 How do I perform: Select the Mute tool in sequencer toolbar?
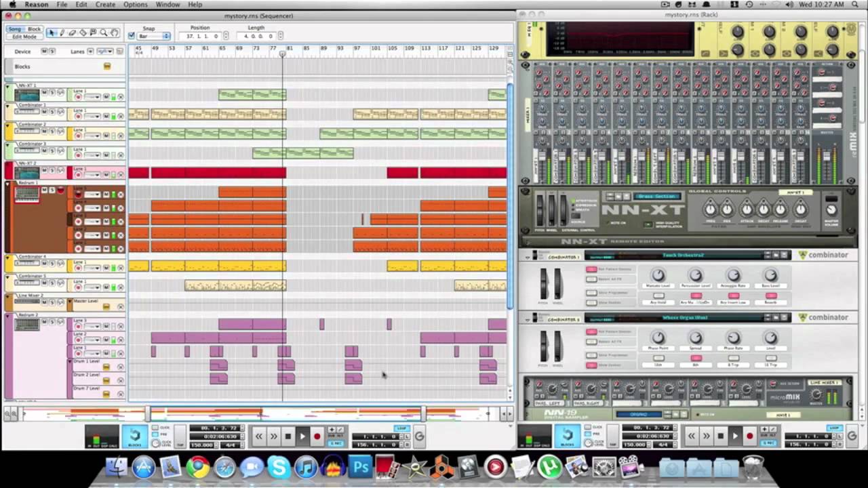coord(93,33)
